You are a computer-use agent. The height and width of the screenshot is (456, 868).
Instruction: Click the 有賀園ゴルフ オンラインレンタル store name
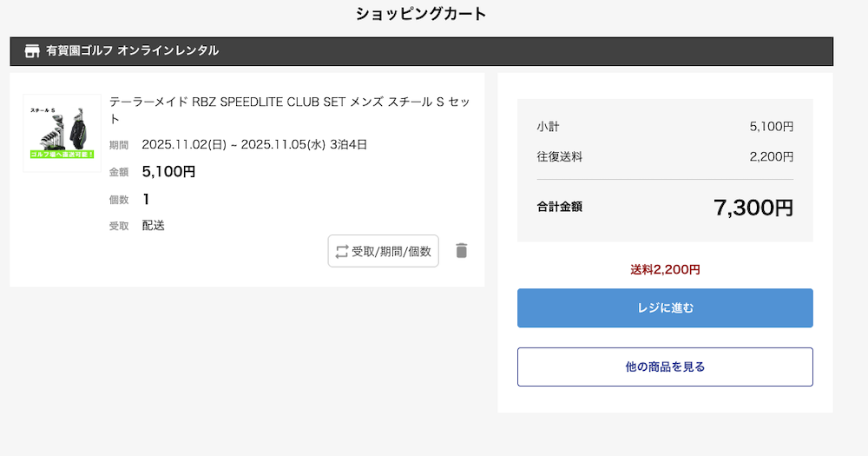tap(132, 51)
